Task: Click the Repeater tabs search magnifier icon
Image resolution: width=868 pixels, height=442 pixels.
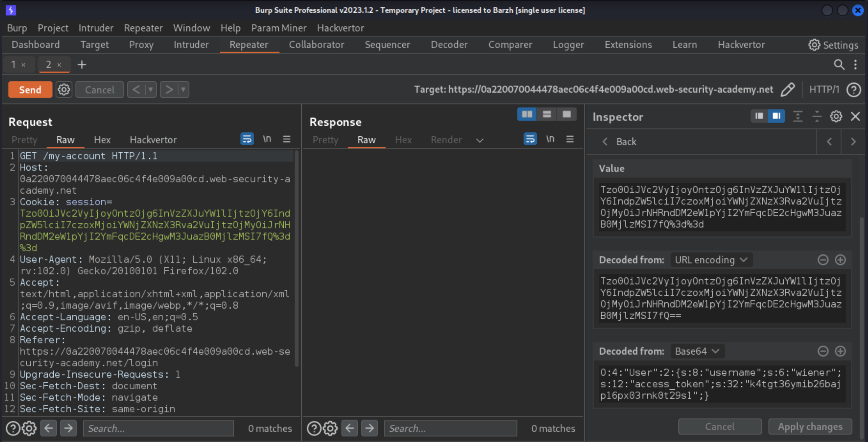Action: [x=839, y=64]
